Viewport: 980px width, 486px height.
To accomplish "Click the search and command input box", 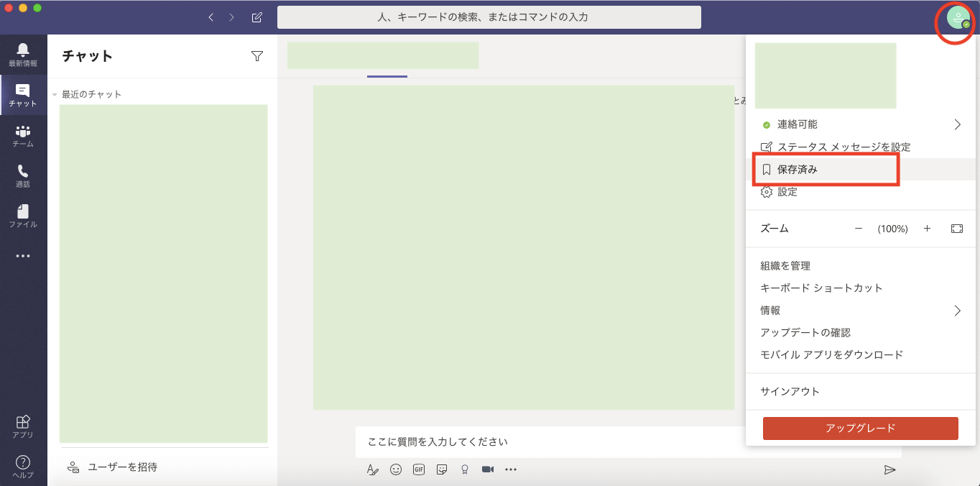I will pyautogui.click(x=489, y=17).
